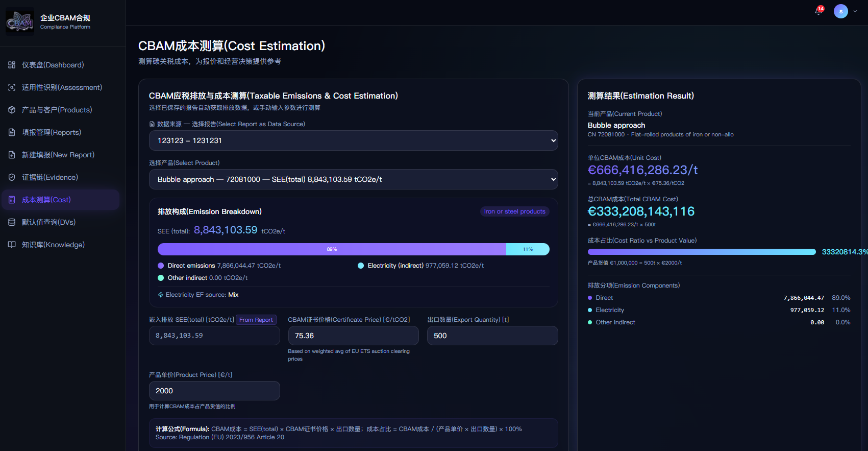The height and width of the screenshot is (451, 868).
Task: Focus the Certificate Price field 75.36
Action: 353,336
